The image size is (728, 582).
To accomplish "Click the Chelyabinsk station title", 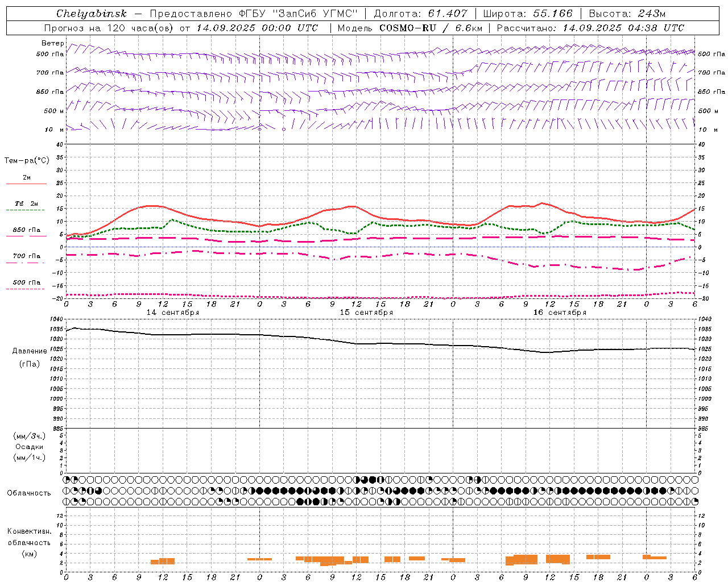I will tap(91, 14).
